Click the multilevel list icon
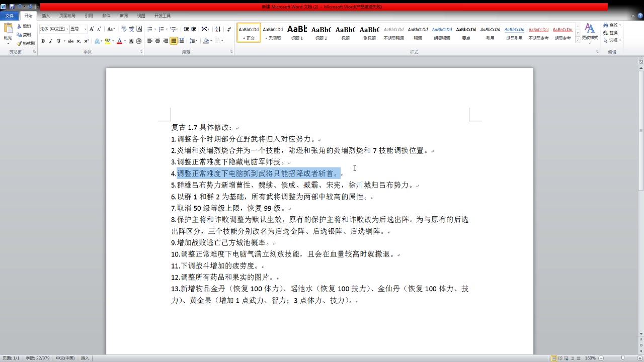 click(x=174, y=29)
